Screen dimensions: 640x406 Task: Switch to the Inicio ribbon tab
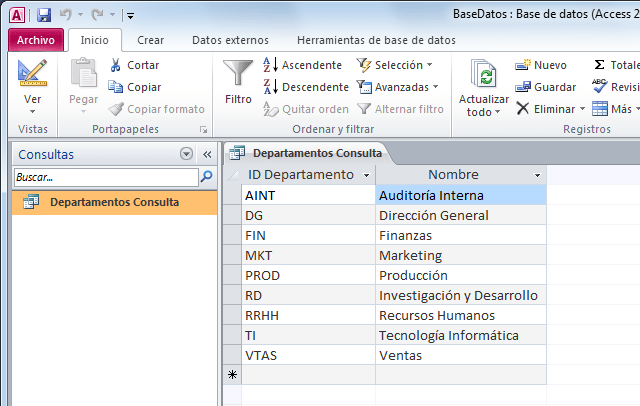click(95, 40)
